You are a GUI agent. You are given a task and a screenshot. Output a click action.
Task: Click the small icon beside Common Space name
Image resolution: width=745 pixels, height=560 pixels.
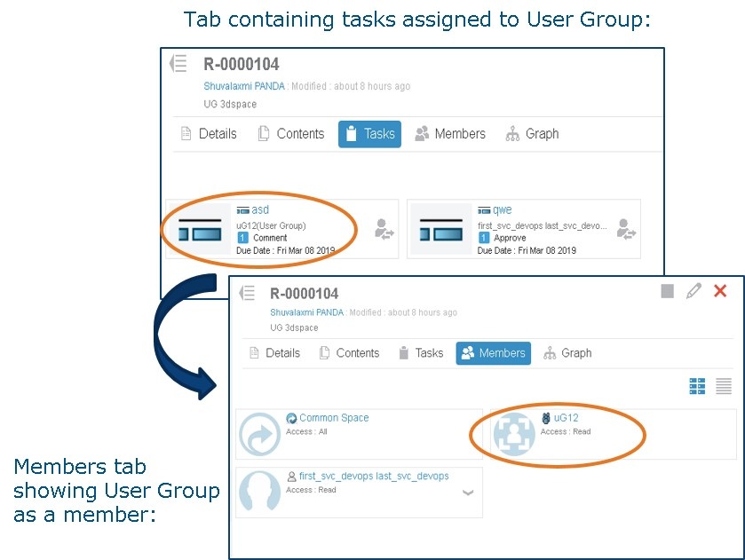291,418
